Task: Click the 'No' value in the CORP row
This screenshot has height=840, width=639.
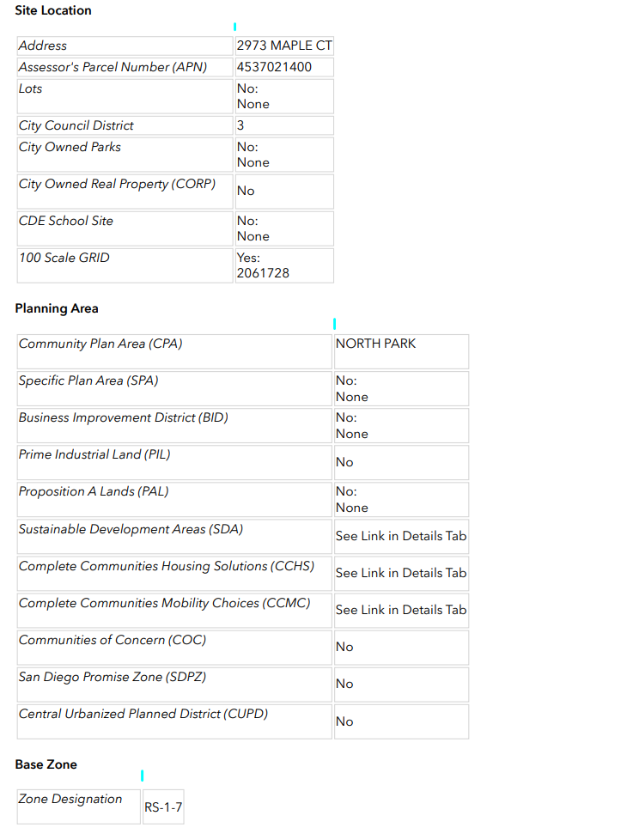Action: (246, 191)
